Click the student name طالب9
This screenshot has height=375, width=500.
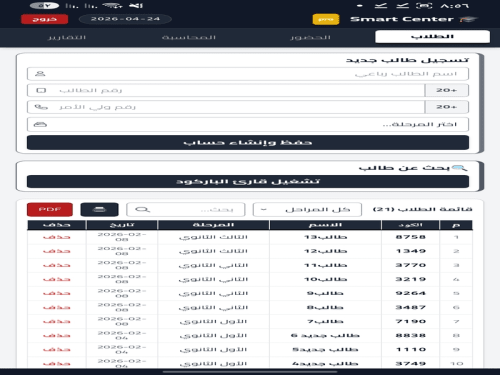325,293
